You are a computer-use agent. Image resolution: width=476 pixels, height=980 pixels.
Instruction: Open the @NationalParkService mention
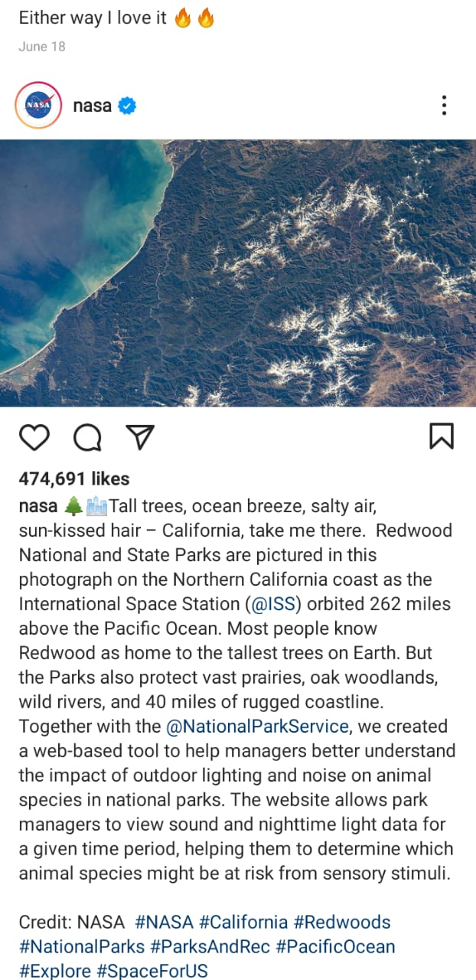pyautogui.click(x=258, y=727)
